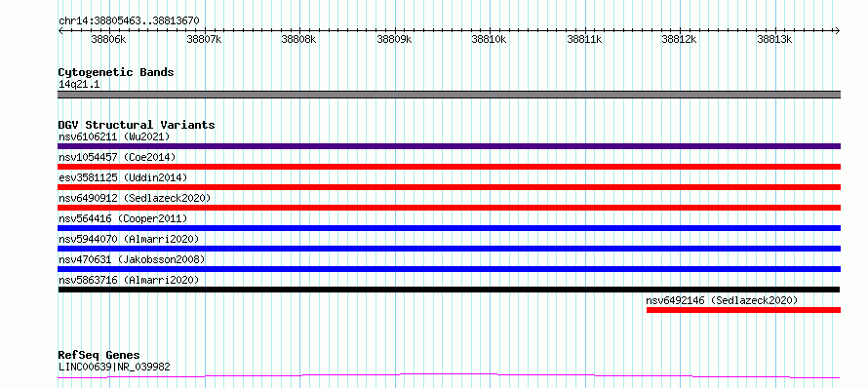Click the nsv6490912 (Sedlazeck2020) red bar
Screen dimensions: 868x388
click(449, 208)
